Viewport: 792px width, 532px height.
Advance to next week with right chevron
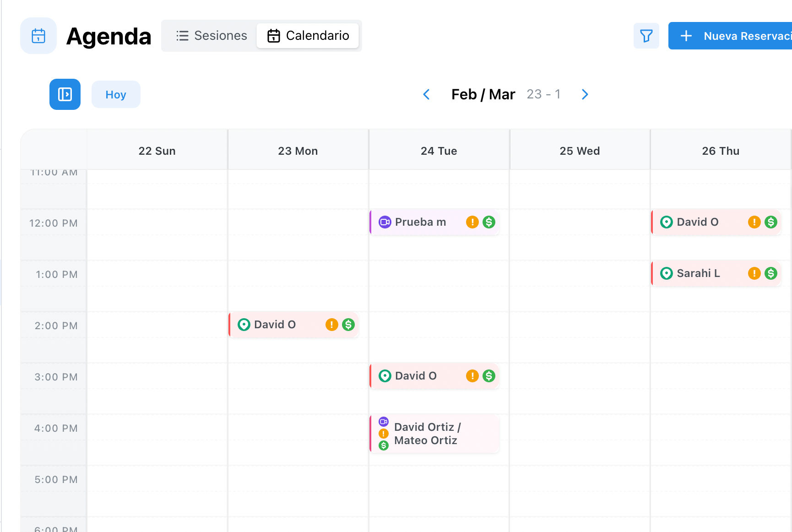click(x=585, y=94)
